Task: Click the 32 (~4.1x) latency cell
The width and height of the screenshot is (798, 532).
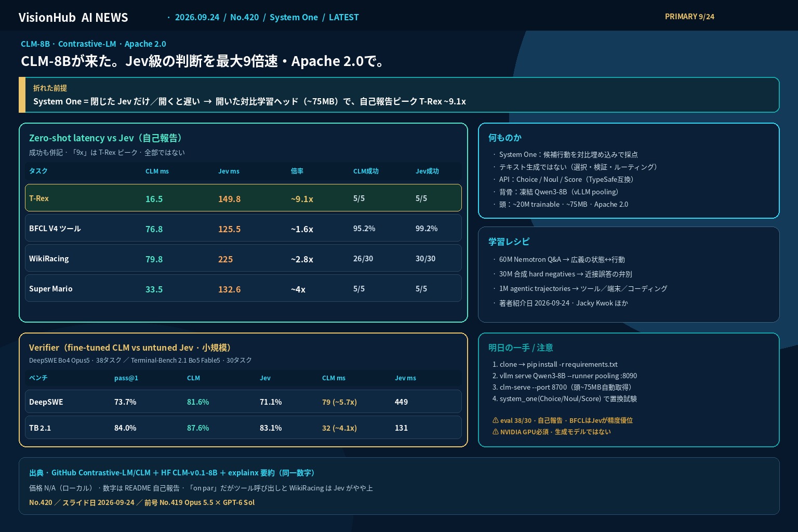Action: click(339, 428)
